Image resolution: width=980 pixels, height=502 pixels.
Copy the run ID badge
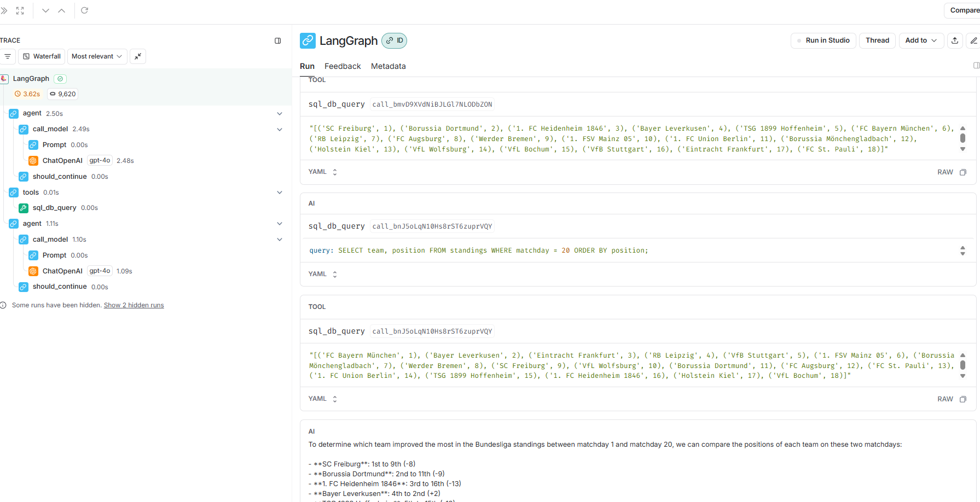point(395,40)
